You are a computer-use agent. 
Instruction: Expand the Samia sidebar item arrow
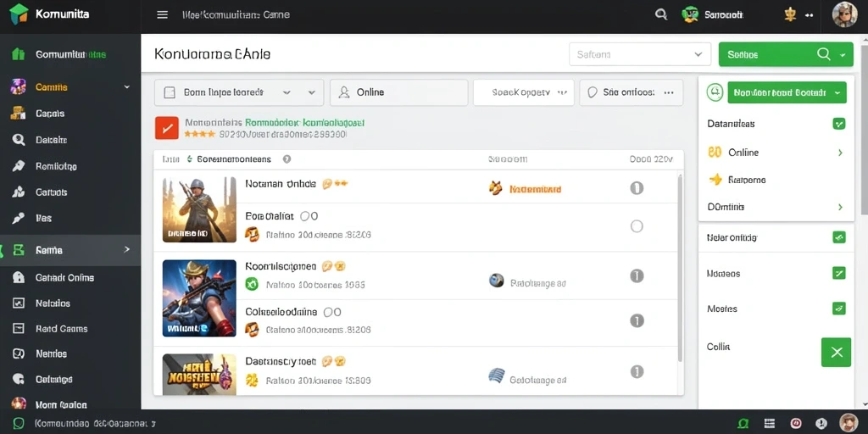127,250
